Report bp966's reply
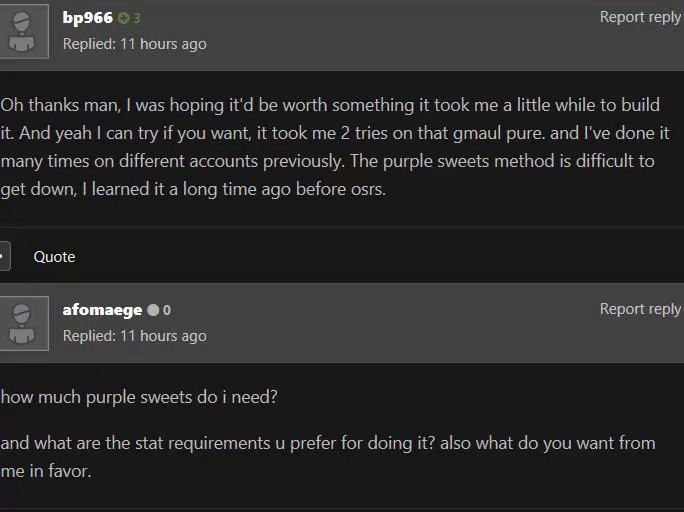This screenshot has width=684, height=512. click(x=640, y=17)
